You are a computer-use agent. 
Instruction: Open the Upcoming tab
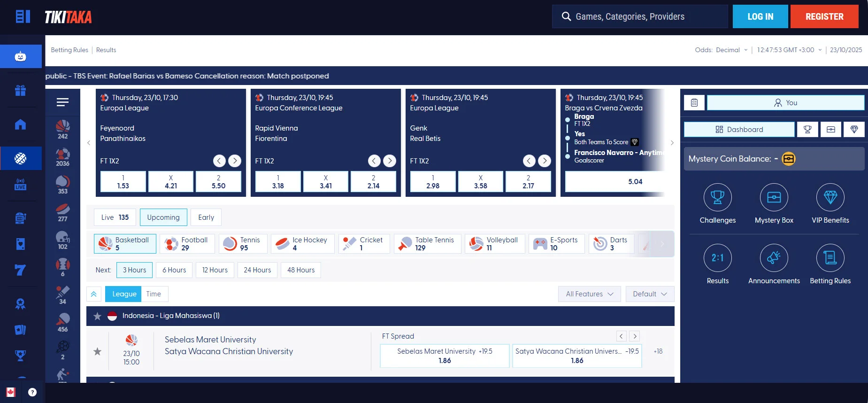pos(163,217)
